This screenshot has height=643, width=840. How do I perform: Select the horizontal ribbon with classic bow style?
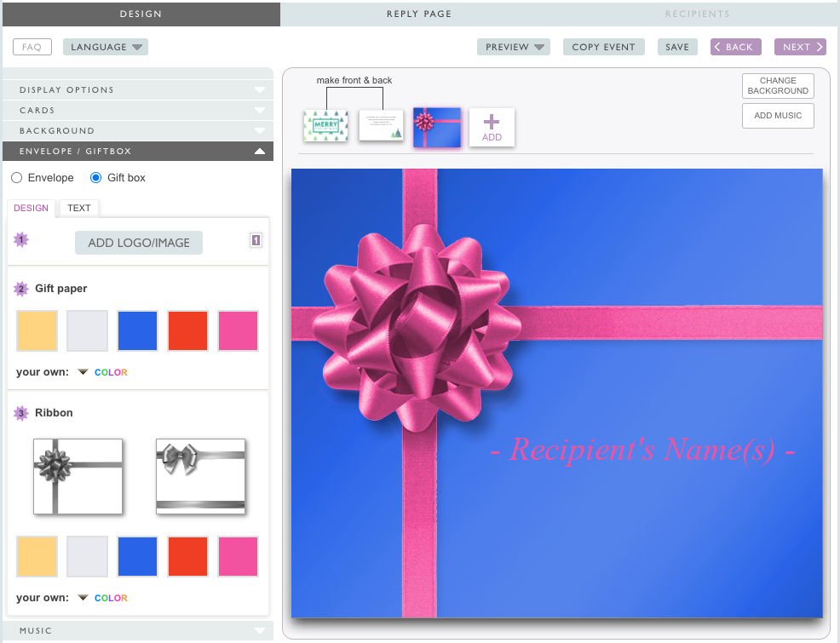[200, 476]
